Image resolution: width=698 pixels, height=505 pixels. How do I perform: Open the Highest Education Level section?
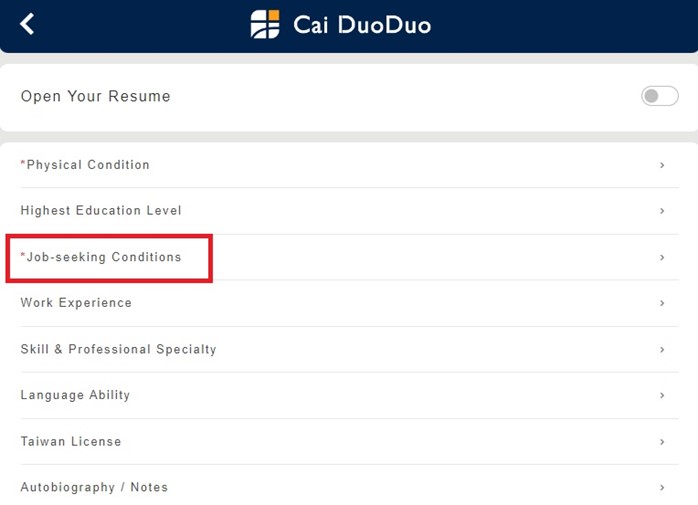tap(101, 211)
